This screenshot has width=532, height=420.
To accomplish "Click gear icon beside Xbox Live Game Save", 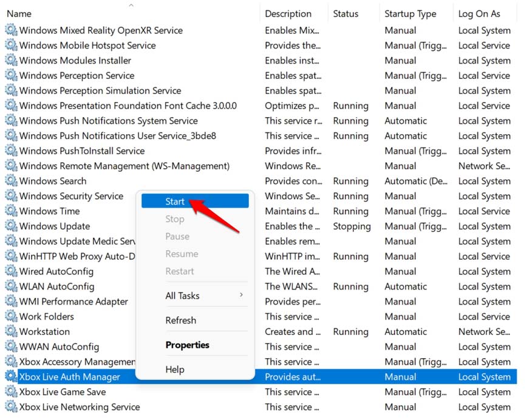I will coord(11,391).
